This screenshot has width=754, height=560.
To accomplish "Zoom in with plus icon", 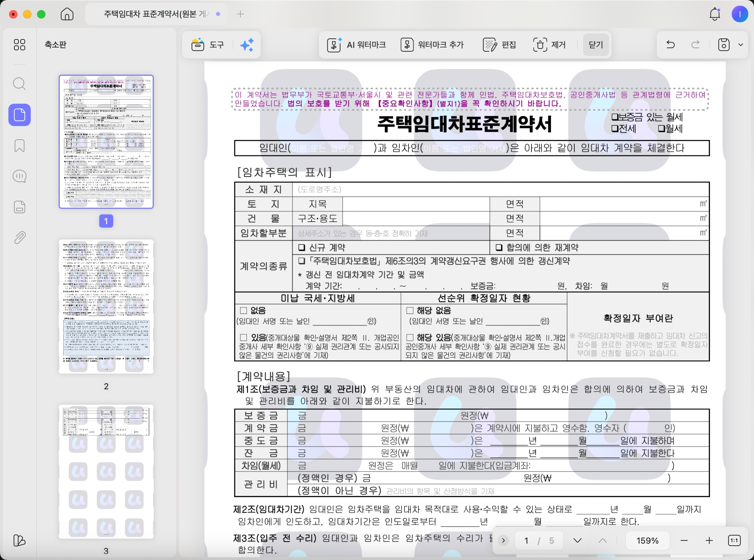I will click(x=709, y=540).
